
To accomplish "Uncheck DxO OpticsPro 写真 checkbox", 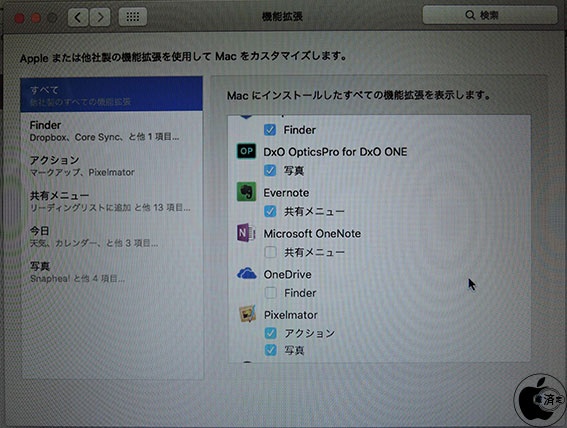I will click(270, 170).
